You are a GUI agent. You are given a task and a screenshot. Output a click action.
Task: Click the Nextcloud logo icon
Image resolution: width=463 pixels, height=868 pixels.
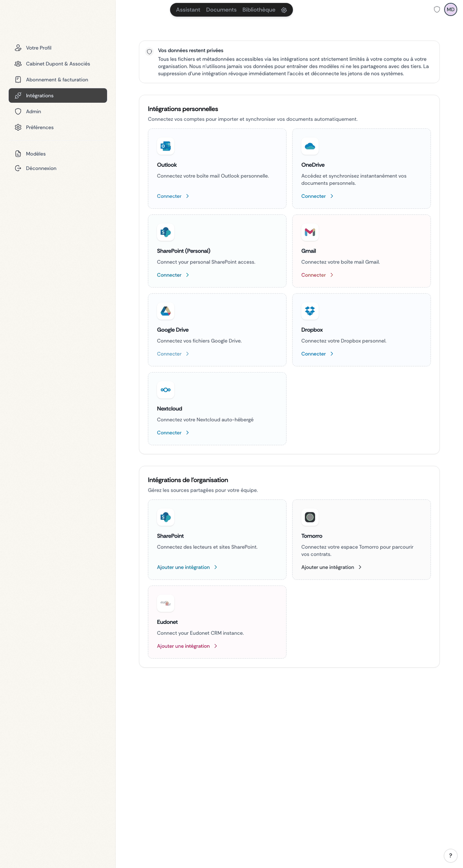pos(165,390)
